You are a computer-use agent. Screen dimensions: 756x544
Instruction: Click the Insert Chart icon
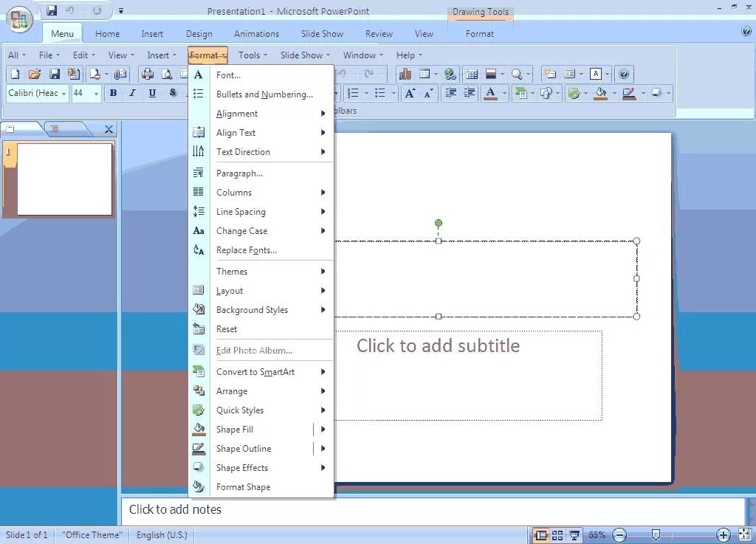coord(405,75)
